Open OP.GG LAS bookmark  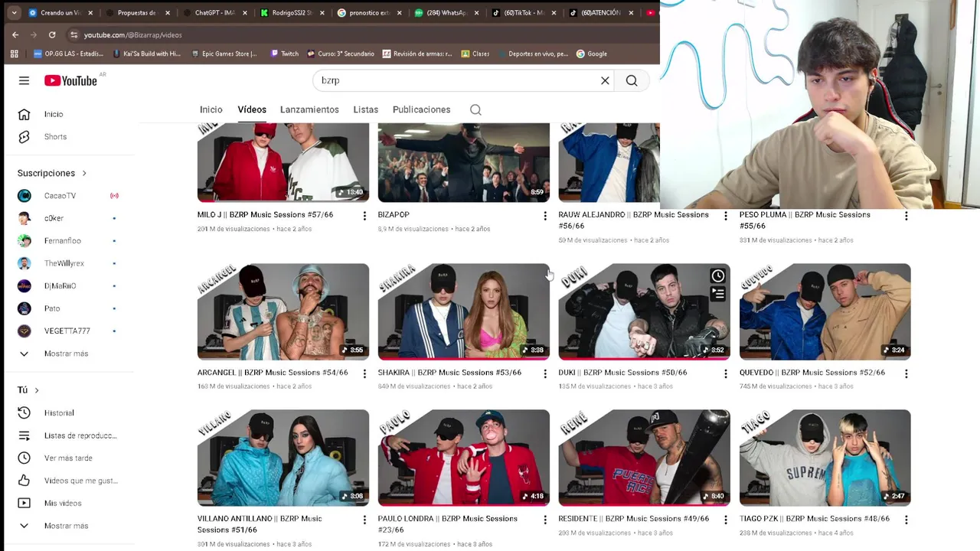pos(68,54)
